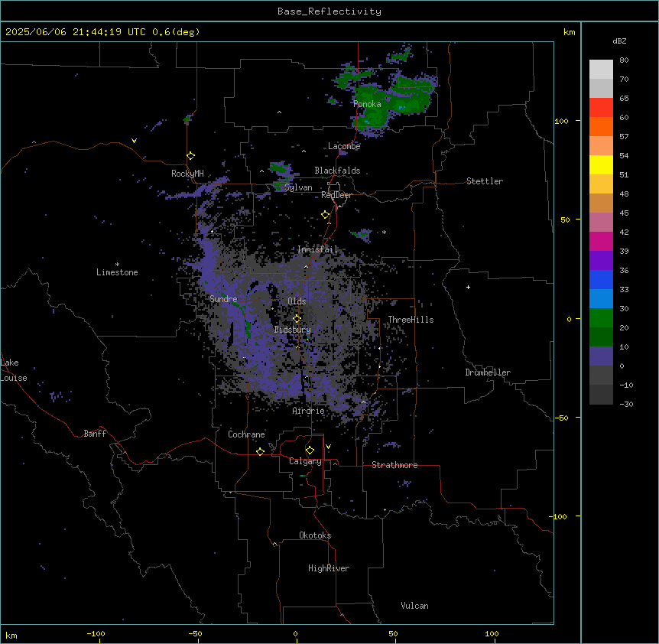Click the Strathmore label
Image resolution: width=659 pixels, height=644 pixels.
[x=394, y=465]
